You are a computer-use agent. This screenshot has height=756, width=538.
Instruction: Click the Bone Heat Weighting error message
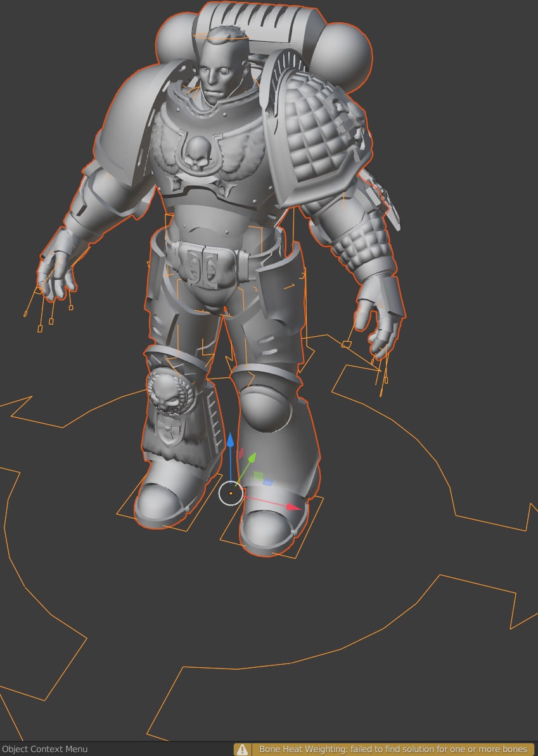pyautogui.click(x=393, y=749)
